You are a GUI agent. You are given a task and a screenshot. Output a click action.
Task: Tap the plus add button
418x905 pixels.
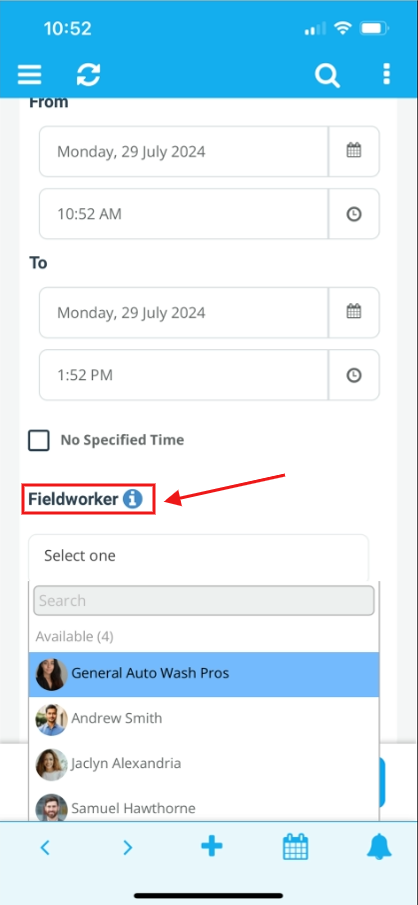[x=211, y=847]
